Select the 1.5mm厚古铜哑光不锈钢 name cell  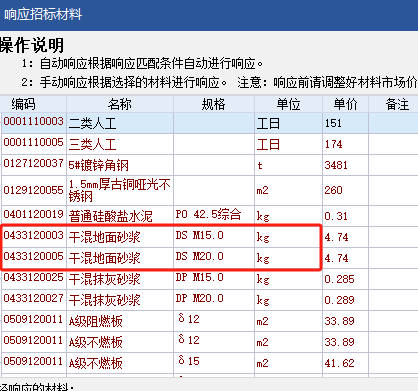(x=120, y=190)
